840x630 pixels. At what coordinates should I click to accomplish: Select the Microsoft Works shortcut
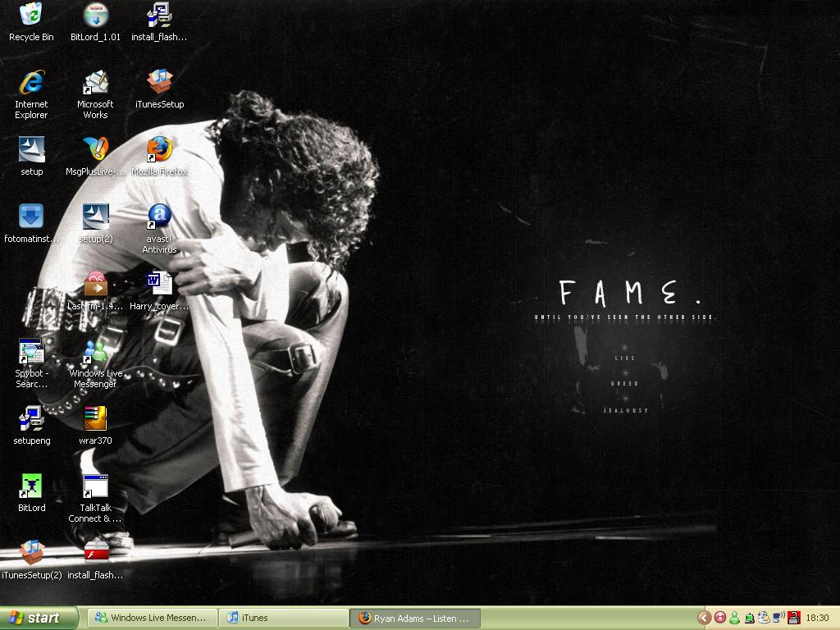tap(95, 84)
